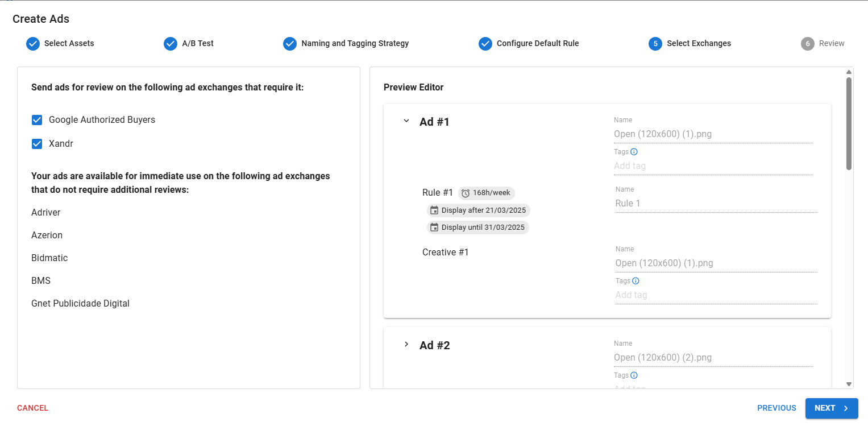
Task: Click the Select Assets step checkmark icon
Action: pyautogui.click(x=33, y=44)
